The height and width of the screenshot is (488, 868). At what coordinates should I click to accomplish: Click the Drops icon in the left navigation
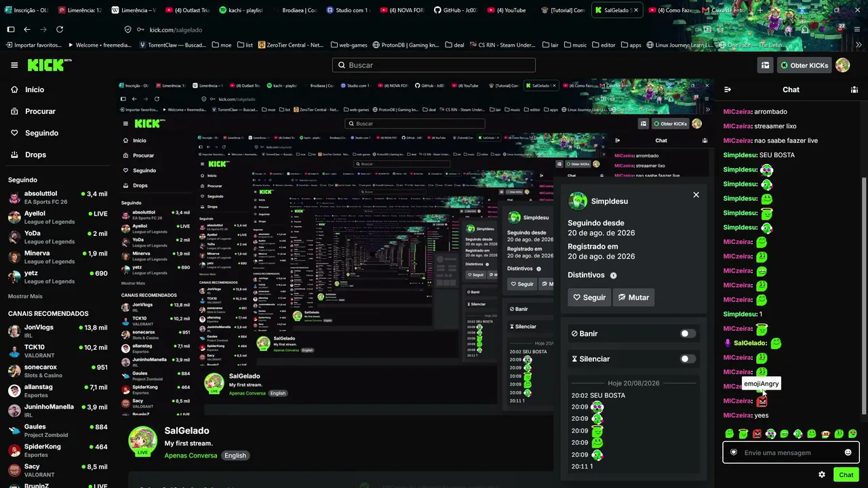coord(14,155)
